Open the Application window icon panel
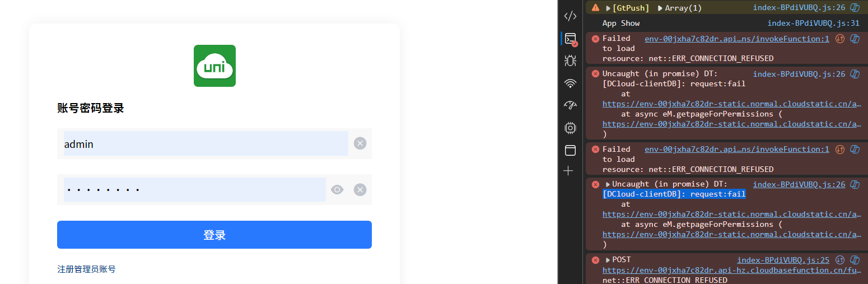This screenshot has height=284, width=868. pos(570,150)
